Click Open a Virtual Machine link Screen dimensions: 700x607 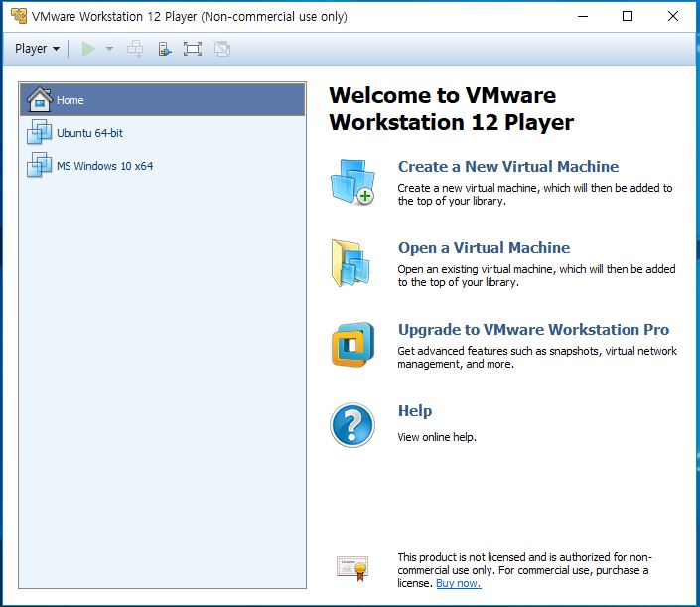[484, 248]
